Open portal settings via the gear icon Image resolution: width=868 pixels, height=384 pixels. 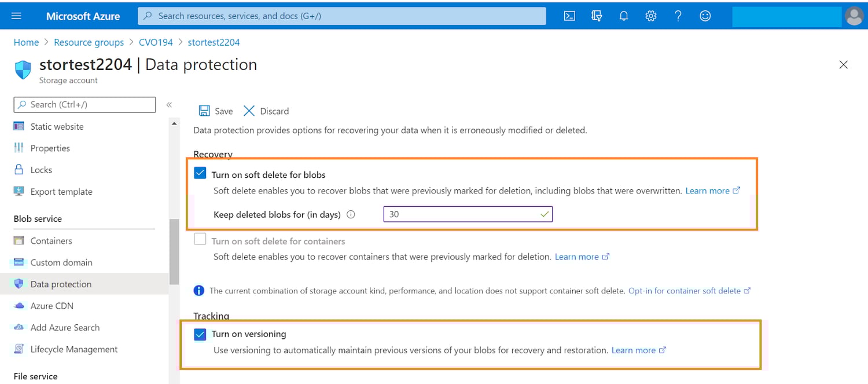[x=650, y=16]
